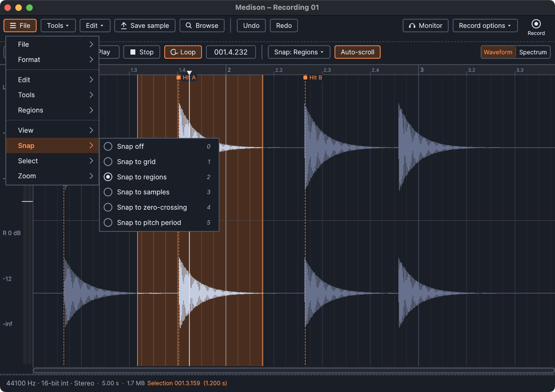Click the playhead triangle on ruler
Image resolution: width=555 pixels, height=392 pixels.
189,73
